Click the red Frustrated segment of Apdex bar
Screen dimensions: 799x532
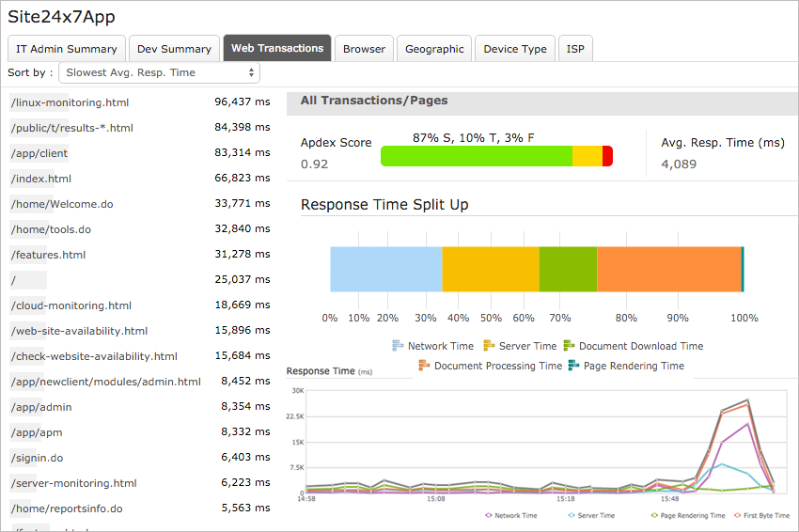pos(608,156)
